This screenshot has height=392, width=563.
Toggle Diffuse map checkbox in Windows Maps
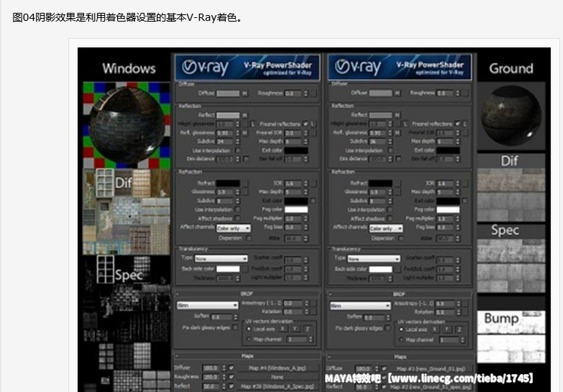click(x=232, y=368)
